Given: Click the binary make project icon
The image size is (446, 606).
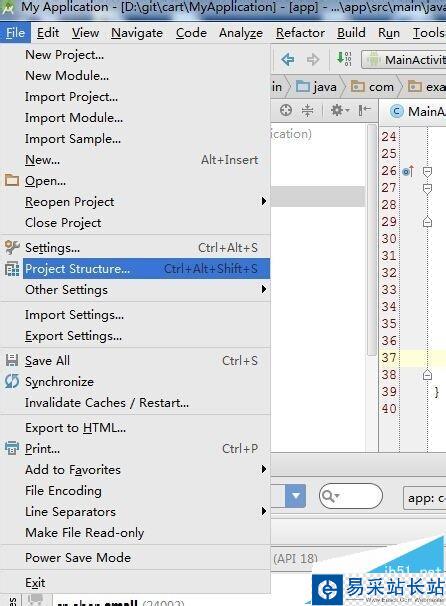Looking at the screenshot, I should (x=344, y=59).
